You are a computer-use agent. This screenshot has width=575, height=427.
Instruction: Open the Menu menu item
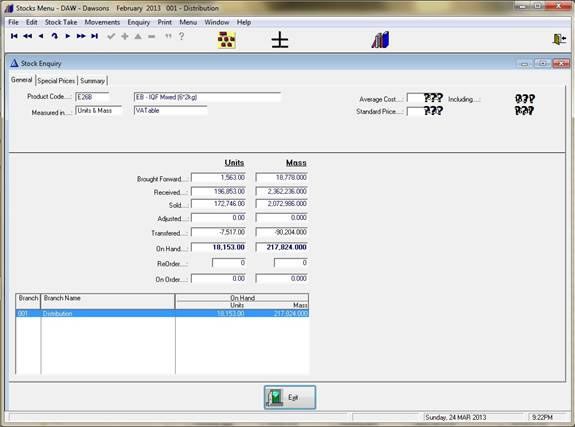pyautogui.click(x=188, y=22)
